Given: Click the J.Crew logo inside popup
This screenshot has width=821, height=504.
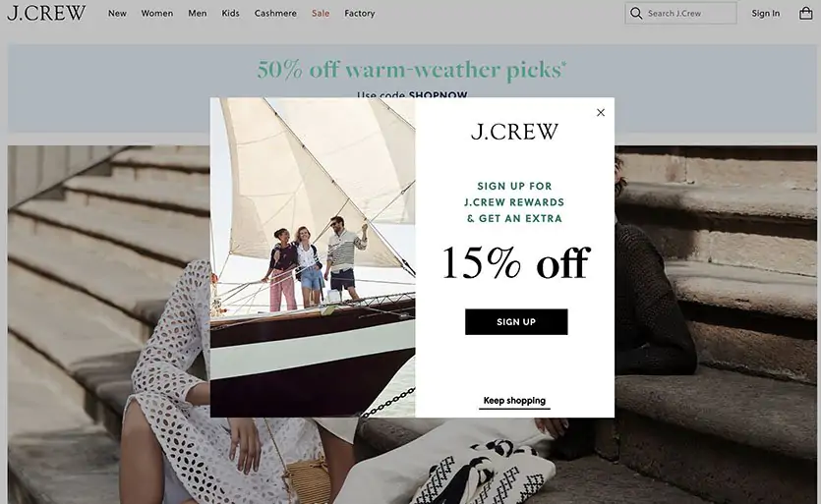Looking at the screenshot, I should coord(514,132).
